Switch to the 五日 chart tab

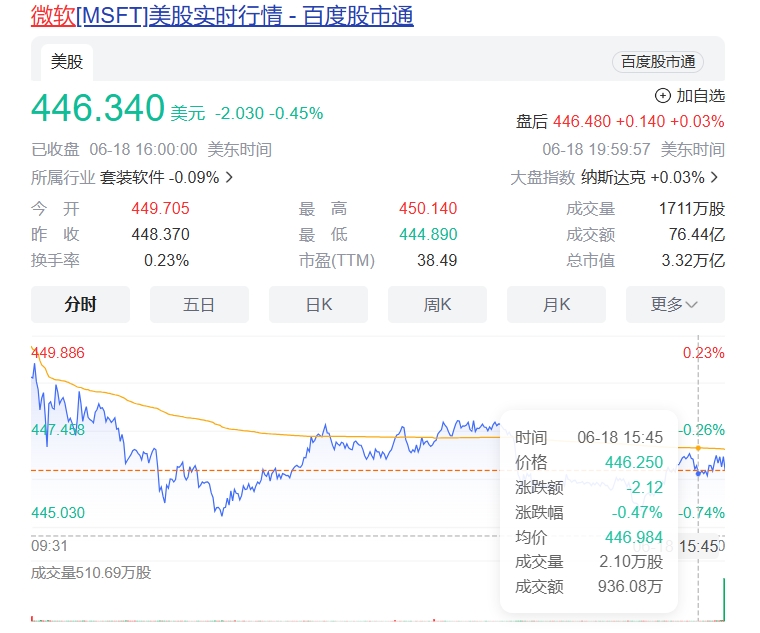coord(199,304)
